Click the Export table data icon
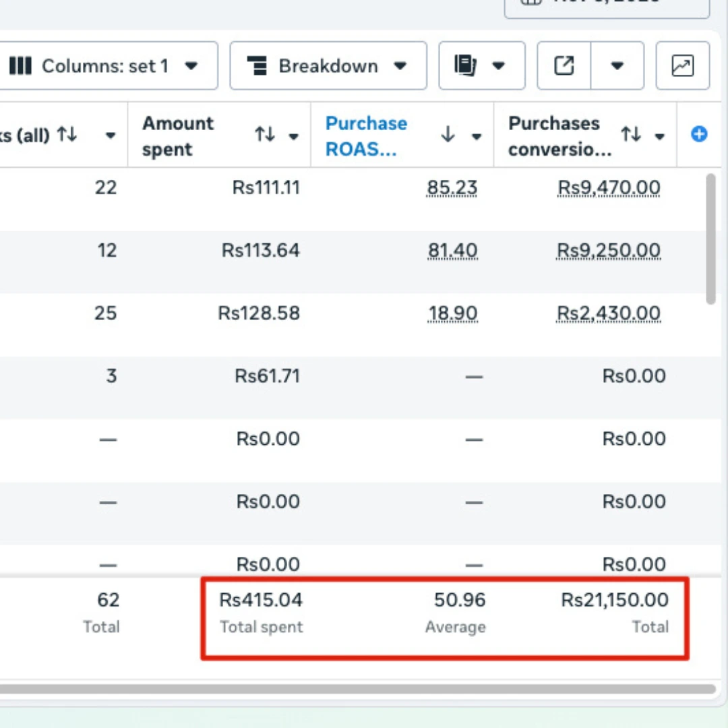Screen dimensions: 728x728 pos(564,66)
